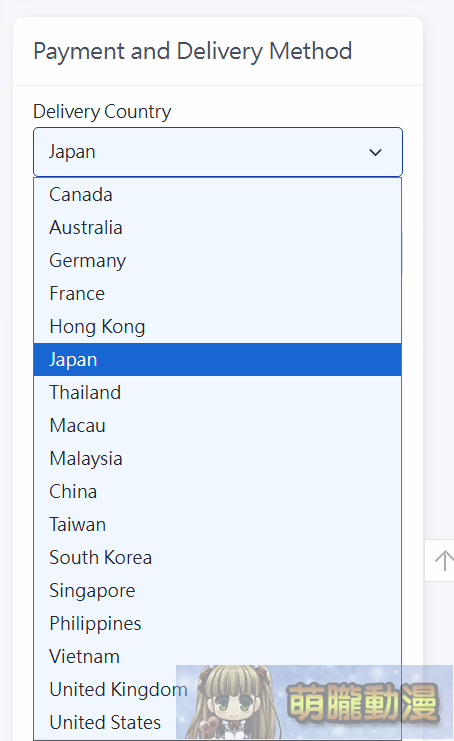
Task: Pick Taiwan as delivery country
Action: (217, 525)
